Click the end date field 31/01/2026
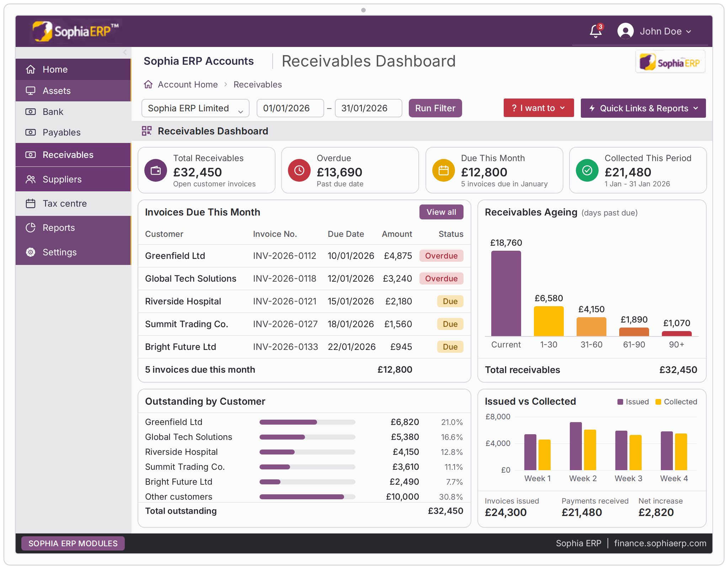Viewport: 728px width, 569px height. (368, 108)
